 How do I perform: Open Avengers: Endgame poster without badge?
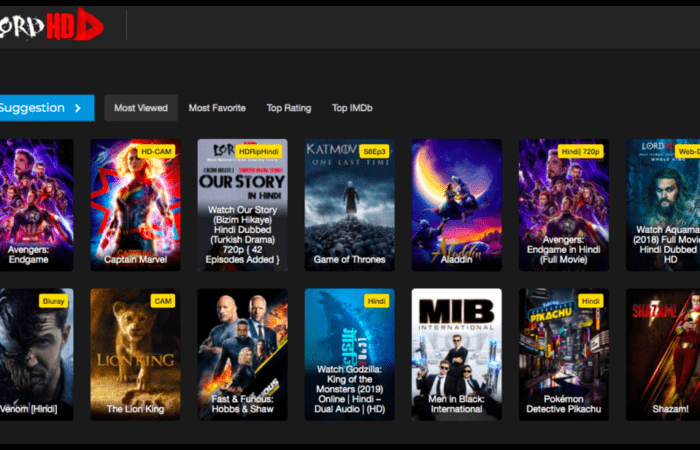[36, 205]
